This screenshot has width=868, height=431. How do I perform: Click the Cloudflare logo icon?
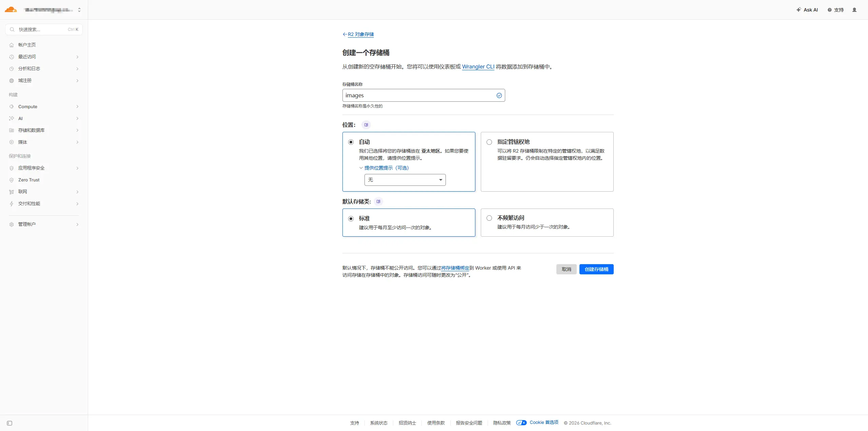(x=11, y=9)
